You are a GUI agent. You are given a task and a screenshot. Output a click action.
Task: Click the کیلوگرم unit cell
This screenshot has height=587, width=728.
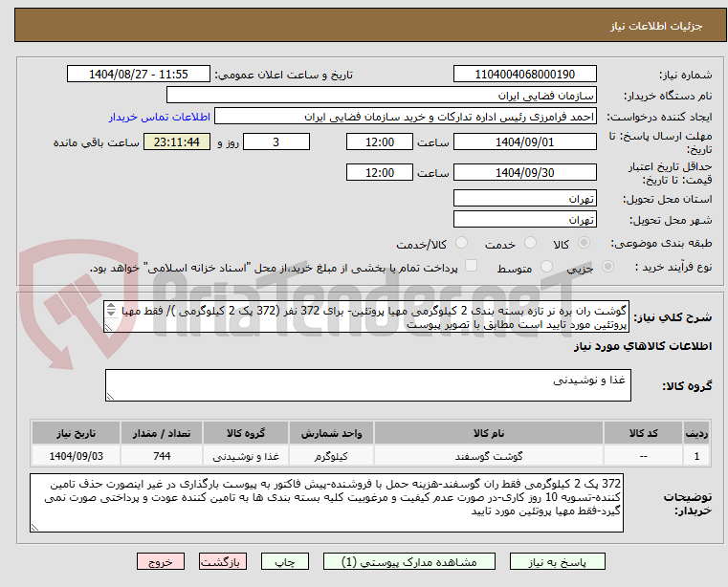click(331, 456)
